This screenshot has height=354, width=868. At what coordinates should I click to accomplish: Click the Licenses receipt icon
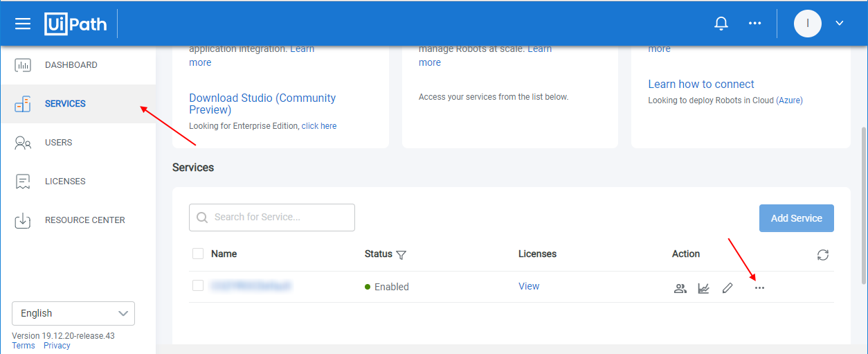(x=23, y=182)
